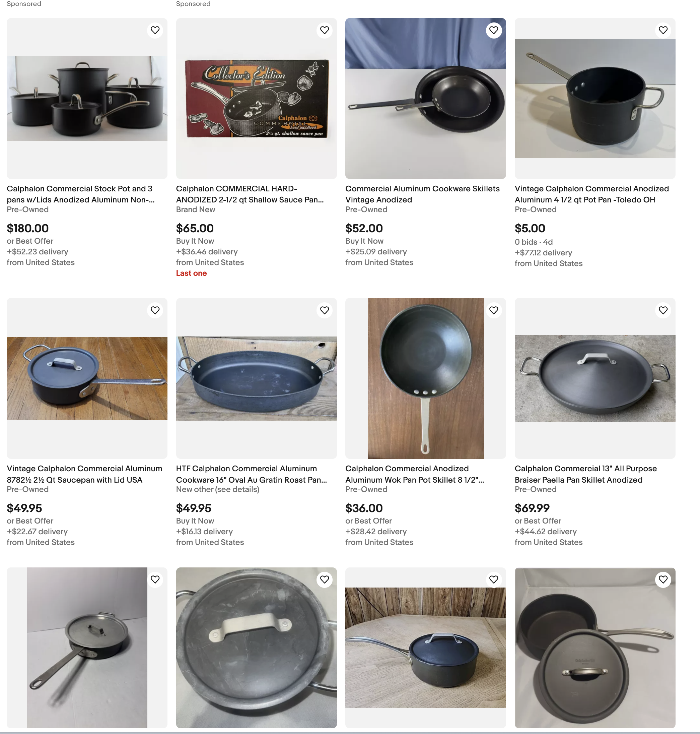The image size is (700, 734).
Task: Open Calphalon Commercial Stock Pot and 3 pans title
Action: coord(81,194)
